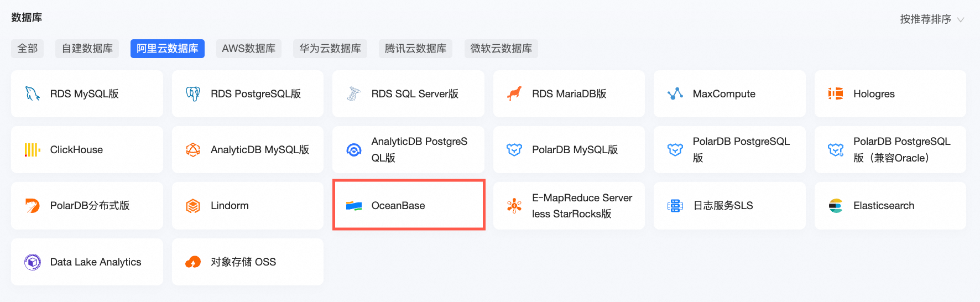Viewport: 980px width, 302px height.
Task: Choose the ClickHouse bars icon
Action: pyautogui.click(x=33, y=150)
